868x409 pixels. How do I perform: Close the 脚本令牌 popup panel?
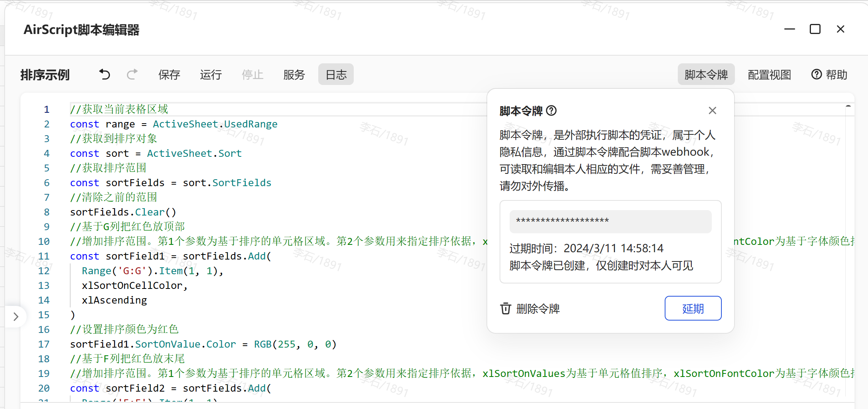712,110
